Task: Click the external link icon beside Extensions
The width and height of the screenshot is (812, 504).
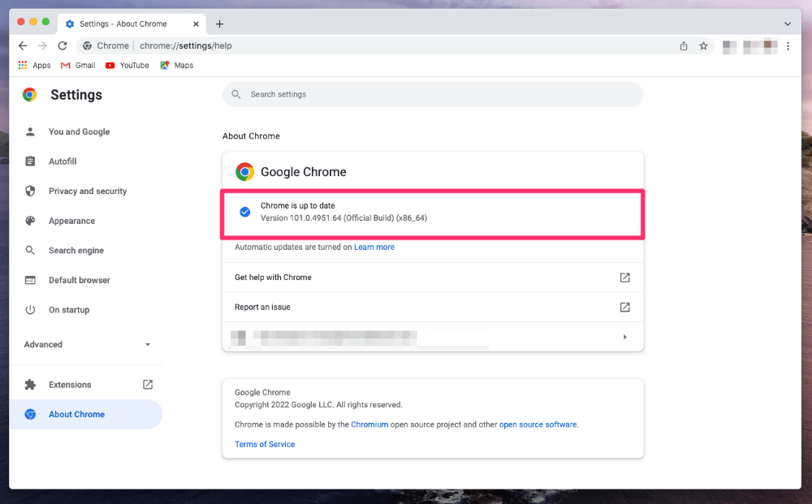Action: tap(148, 385)
